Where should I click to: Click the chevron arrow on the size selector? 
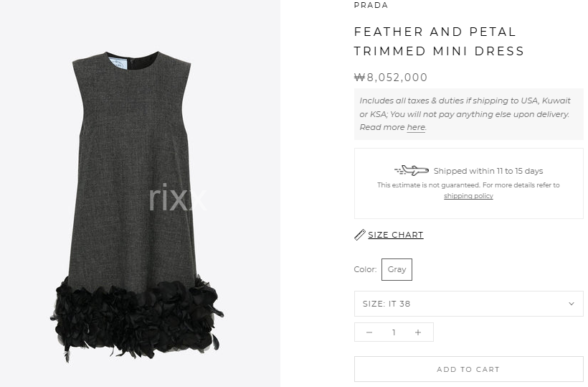click(571, 304)
